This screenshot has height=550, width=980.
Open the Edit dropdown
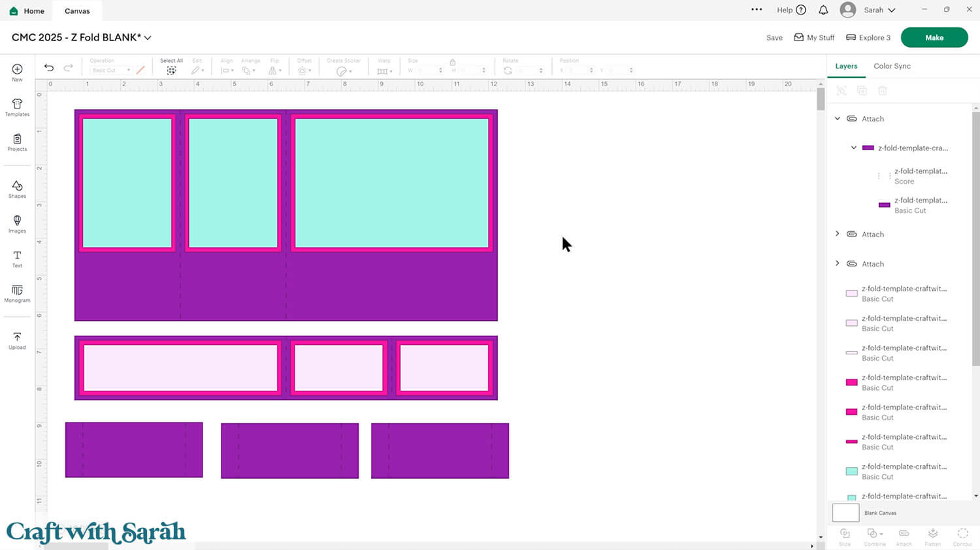(x=197, y=71)
